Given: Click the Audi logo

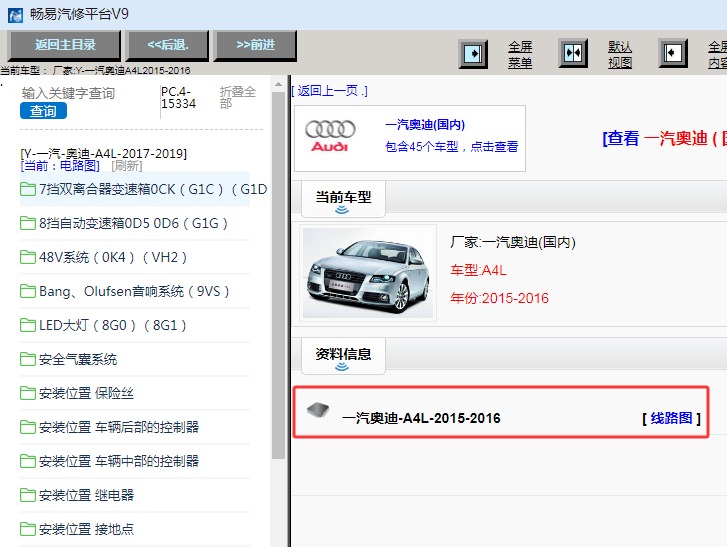Looking at the screenshot, I should [x=330, y=136].
